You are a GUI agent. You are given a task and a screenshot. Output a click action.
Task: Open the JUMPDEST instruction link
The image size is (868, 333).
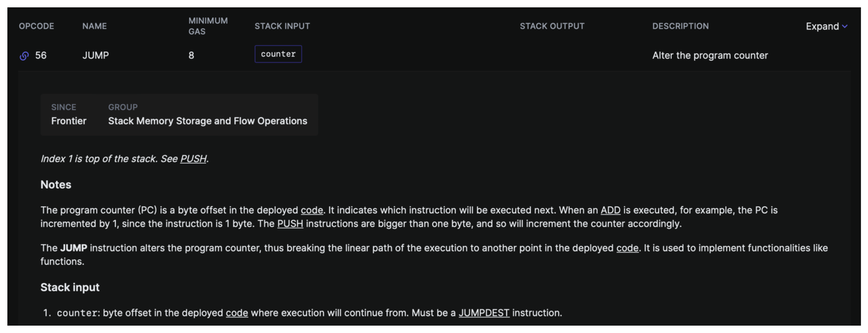click(x=484, y=313)
